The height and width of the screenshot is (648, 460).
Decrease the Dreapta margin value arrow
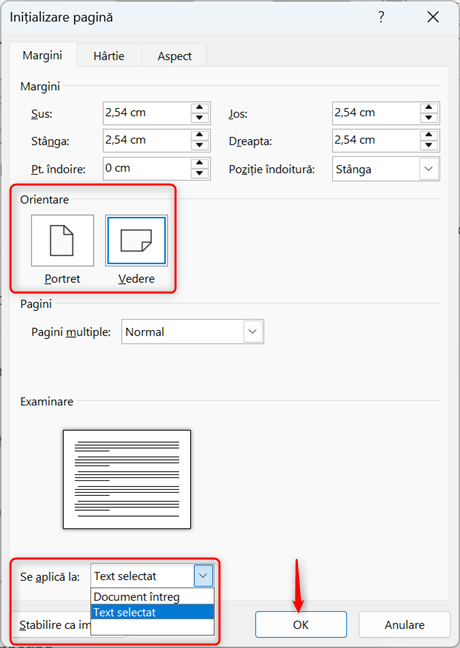point(429,145)
